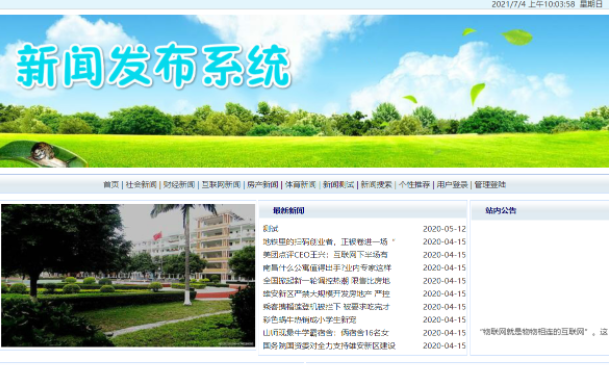Open the 新闻搜索 page
609x365 pixels.
tap(376, 185)
